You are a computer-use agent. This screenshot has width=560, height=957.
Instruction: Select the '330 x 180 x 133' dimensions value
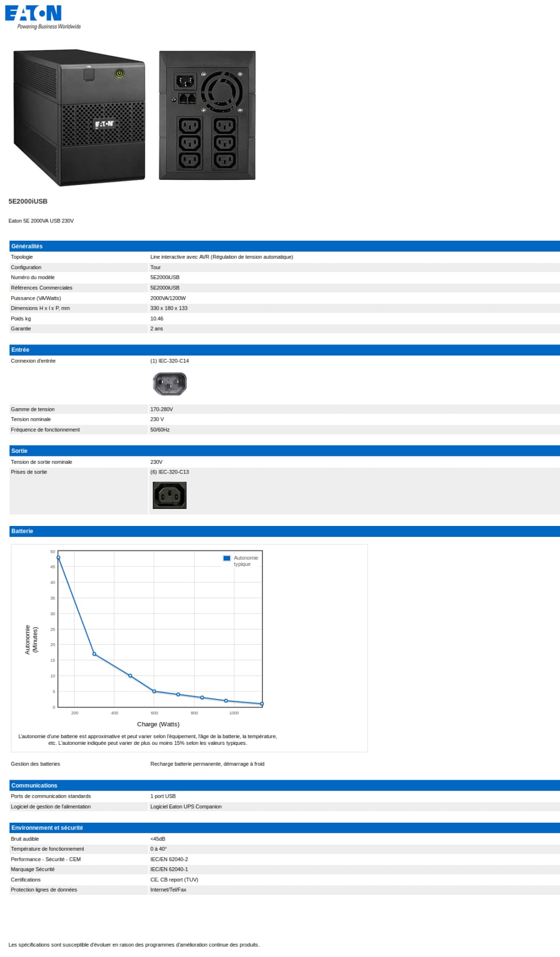[x=169, y=308]
